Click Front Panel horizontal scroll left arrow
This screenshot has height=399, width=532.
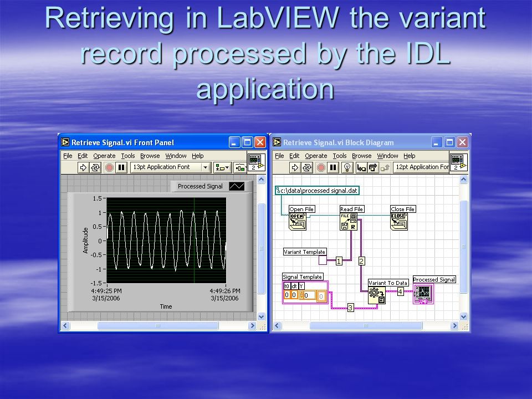pyautogui.click(x=65, y=326)
